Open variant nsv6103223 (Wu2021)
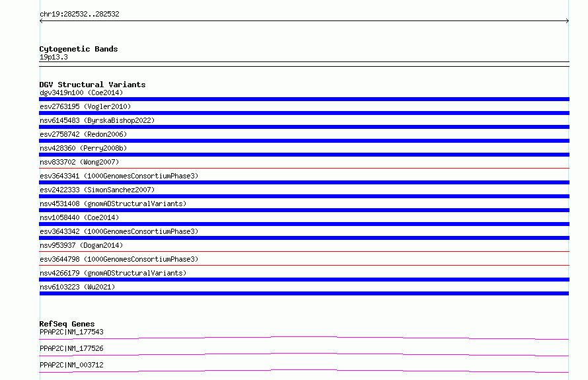Screen dimensions: 588x380 (77, 287)
